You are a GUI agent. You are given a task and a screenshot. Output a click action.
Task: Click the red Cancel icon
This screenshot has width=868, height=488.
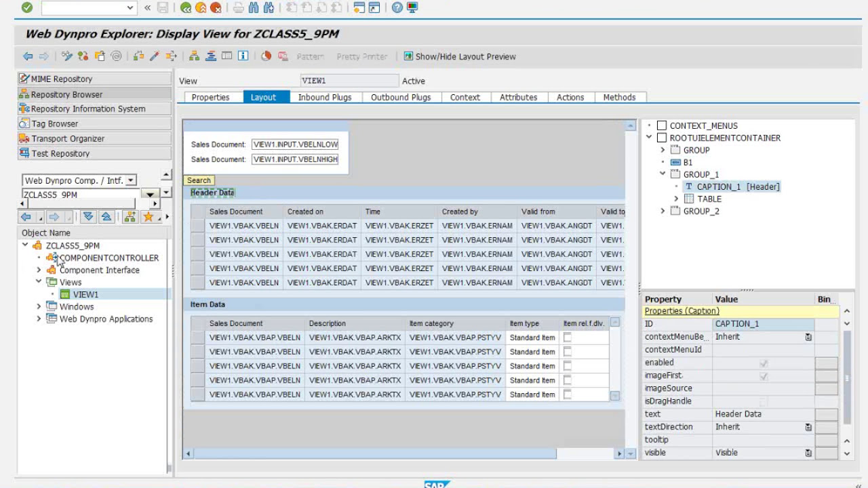(x=216, y=7)
